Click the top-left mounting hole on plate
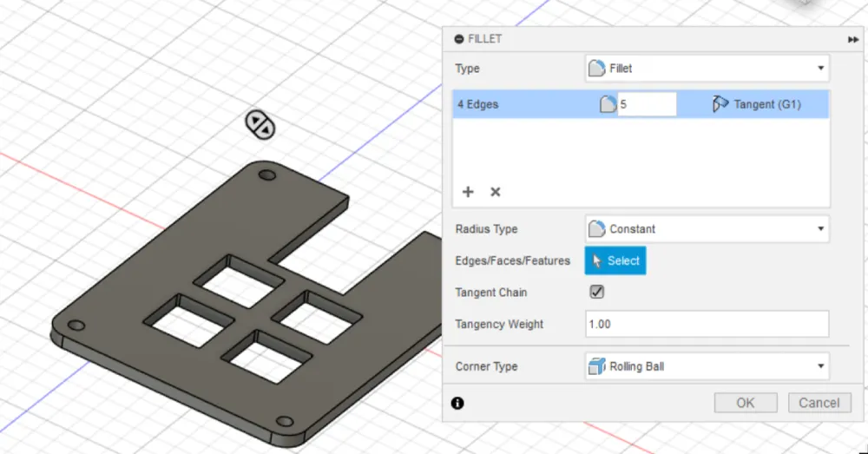This screenshot has width=868, height=454. [267, 176]
